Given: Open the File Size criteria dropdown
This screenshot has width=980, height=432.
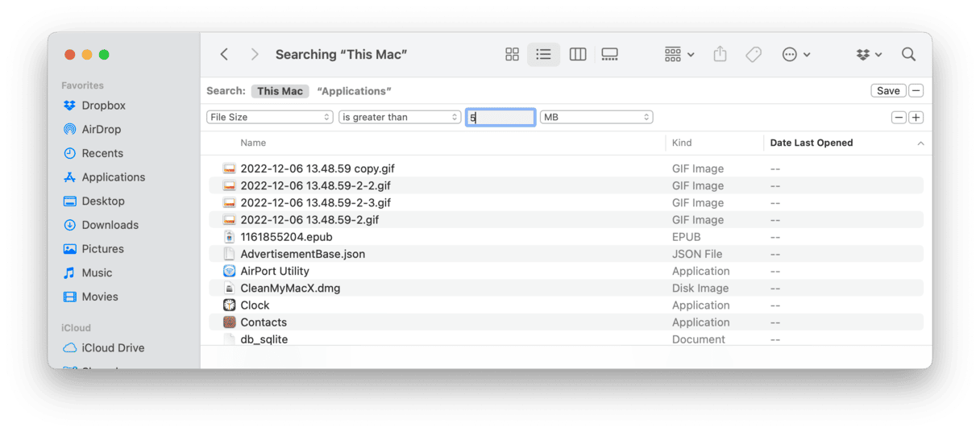Looking at the screenshot, I should 270,117.
